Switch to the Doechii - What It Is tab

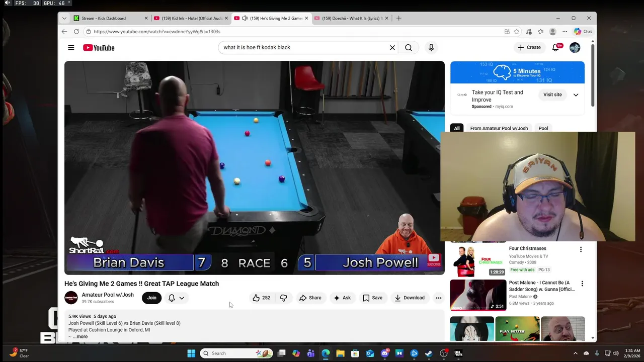[x=351, y=18]
